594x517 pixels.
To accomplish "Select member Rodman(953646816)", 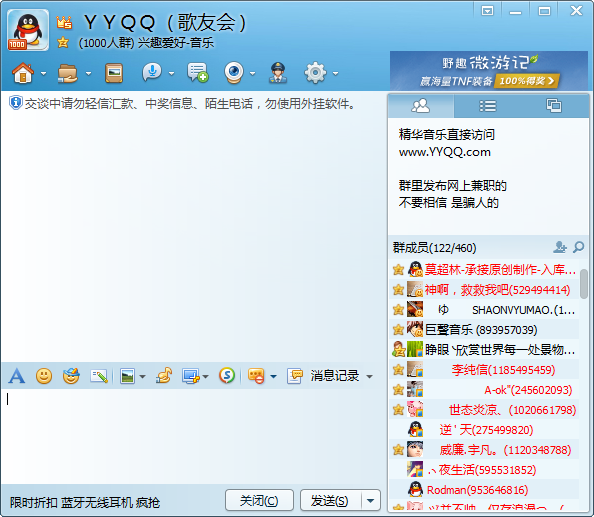I will click(x=484, y=490).
